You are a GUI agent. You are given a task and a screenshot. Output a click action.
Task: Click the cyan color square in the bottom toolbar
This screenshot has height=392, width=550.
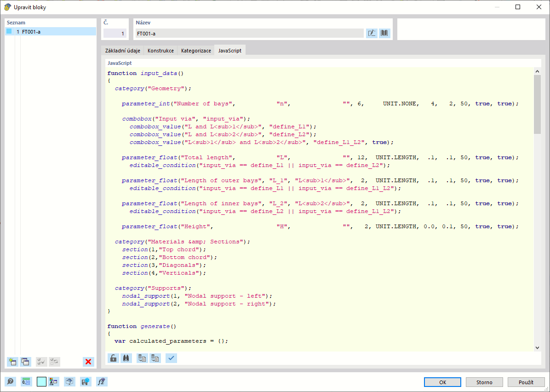coord(41,381)
